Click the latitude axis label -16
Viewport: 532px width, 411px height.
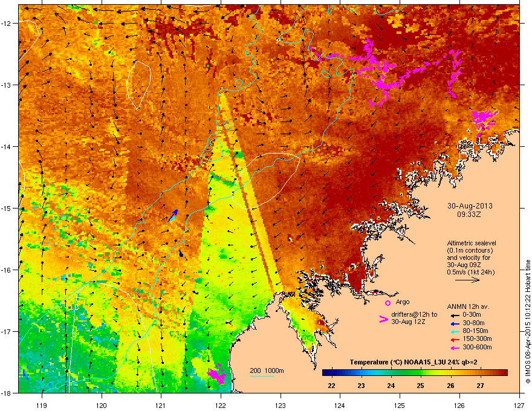pos(6,270)
